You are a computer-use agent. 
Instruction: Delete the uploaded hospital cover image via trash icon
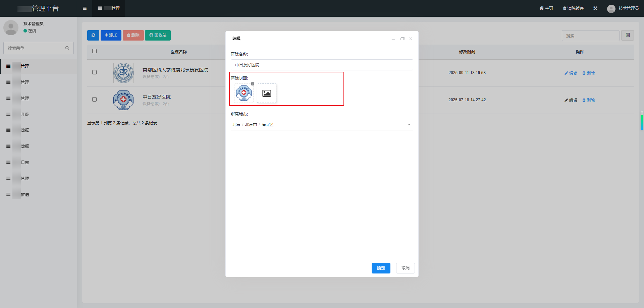[253, 84]
